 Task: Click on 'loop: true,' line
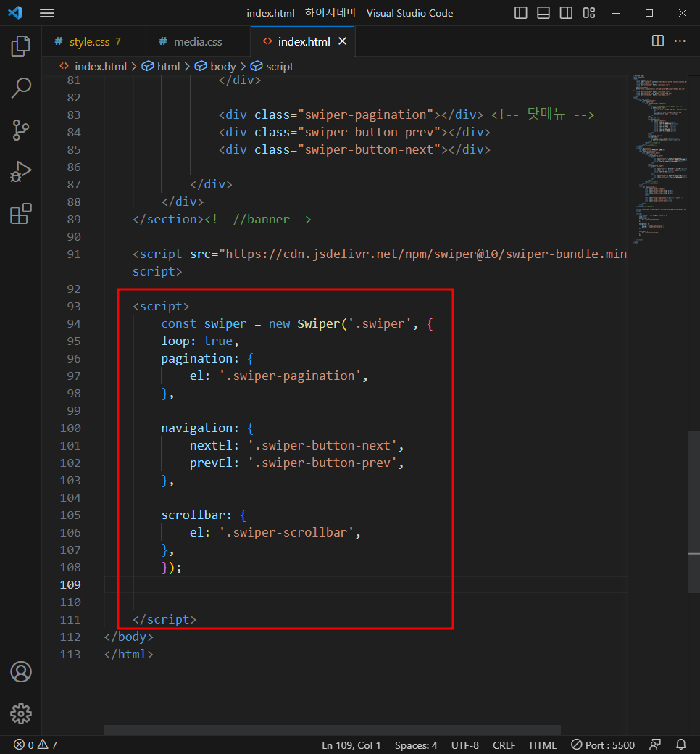(x=199, y=341)
